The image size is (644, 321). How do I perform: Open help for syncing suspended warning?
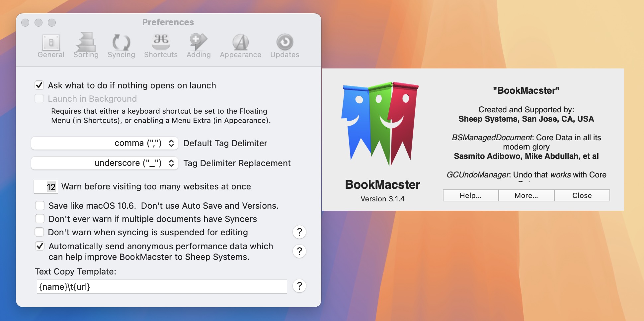[x=299, y=232]
